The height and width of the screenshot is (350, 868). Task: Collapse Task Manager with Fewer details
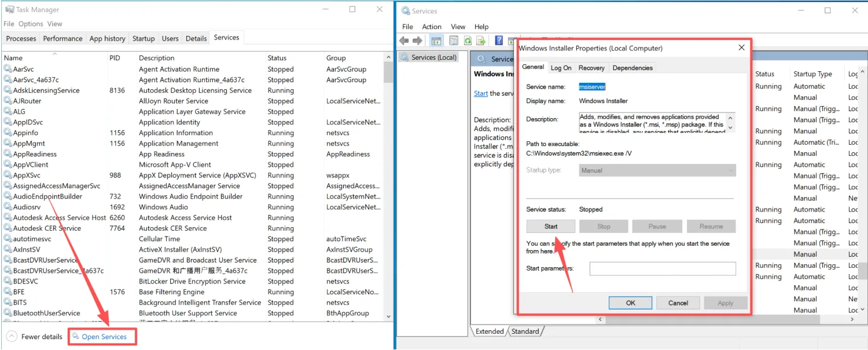click(35, 337)
